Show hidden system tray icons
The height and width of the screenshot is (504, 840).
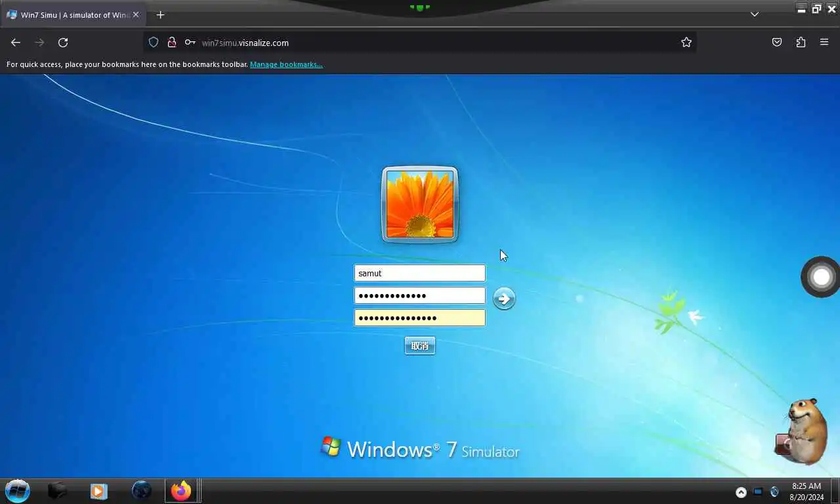coord(741,492)
